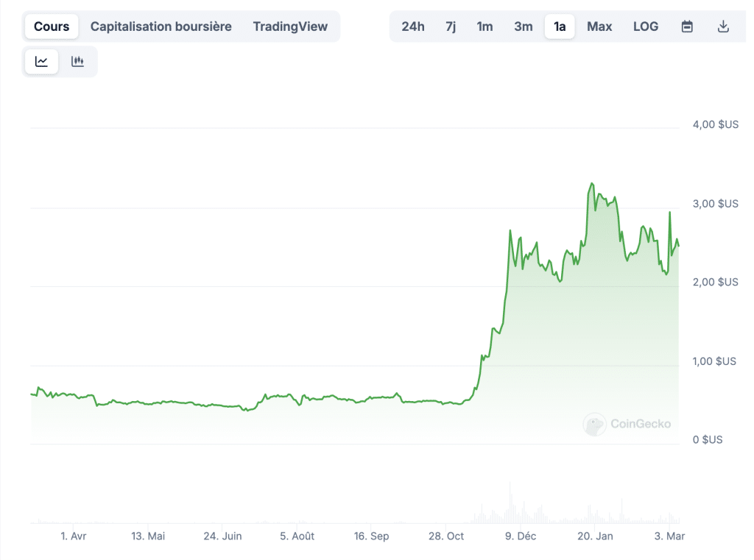The image size is (754, 560).
Task: Click the 28. Oct date label
Action: click(446, 536)
